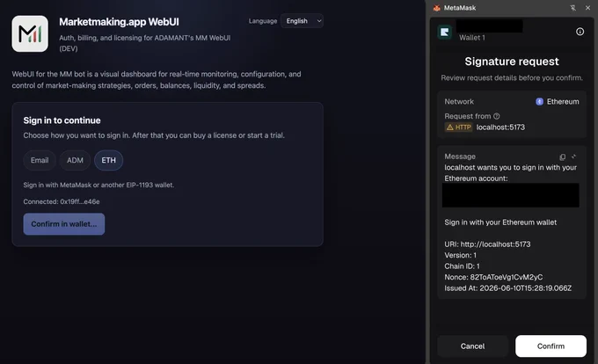Click the Confirm in wallet button
598x364 pixels.
click(64, 224)
